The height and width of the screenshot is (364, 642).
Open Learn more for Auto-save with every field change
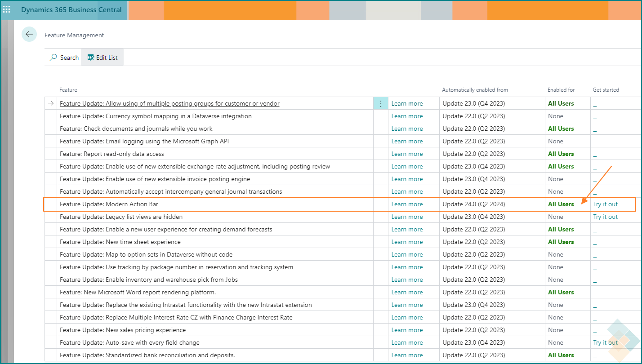click(407, 342)
